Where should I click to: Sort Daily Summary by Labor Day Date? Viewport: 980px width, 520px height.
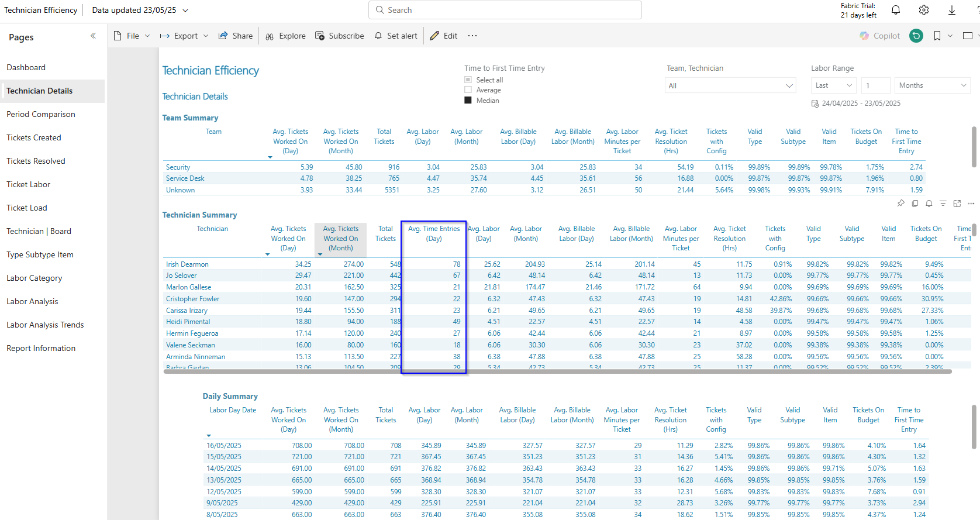(x=233, y=410)
